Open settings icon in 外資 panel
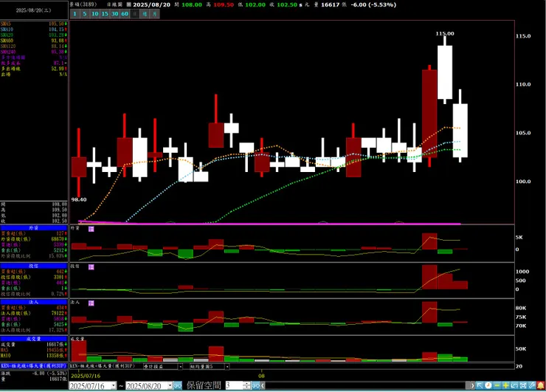The width and height of the screenshot is (546, 392). (x=91, y=229)
